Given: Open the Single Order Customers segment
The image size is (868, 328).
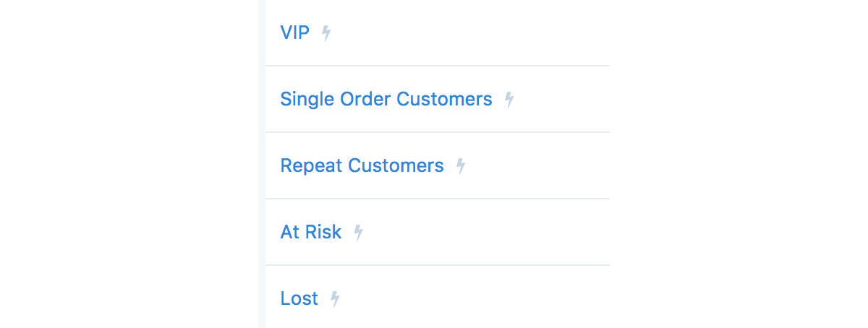Looking at the screenshot, I should tap(386, 99).
